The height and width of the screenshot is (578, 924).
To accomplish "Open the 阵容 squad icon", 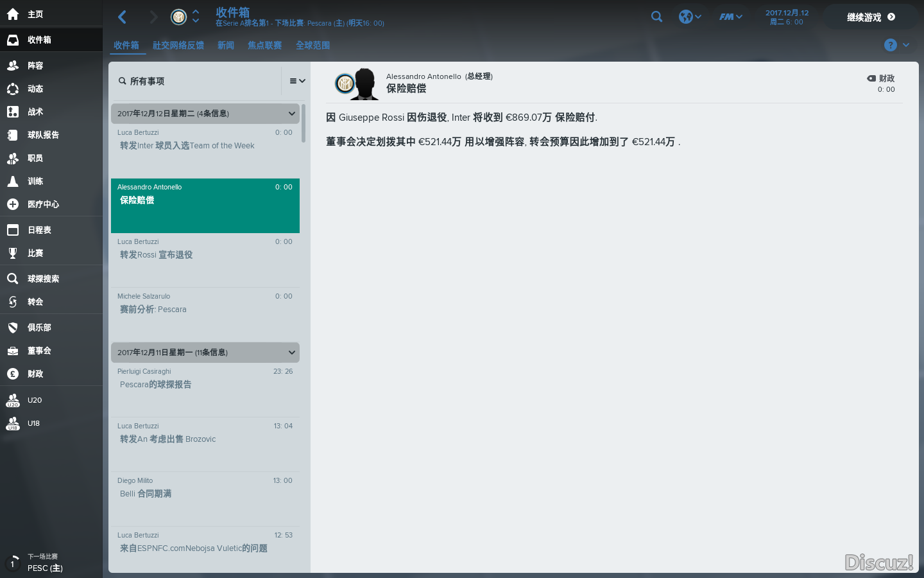I will tap(13, 66).
